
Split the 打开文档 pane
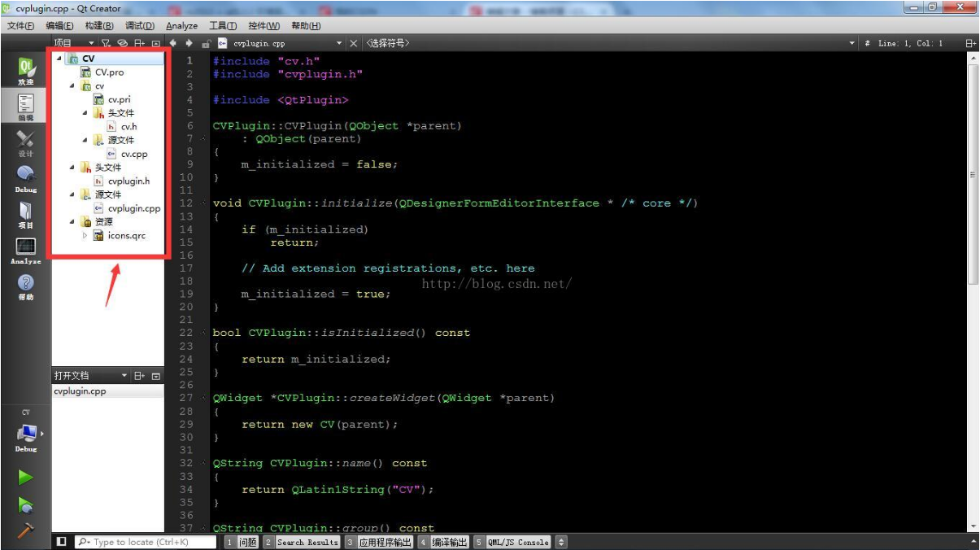[140, 376]
